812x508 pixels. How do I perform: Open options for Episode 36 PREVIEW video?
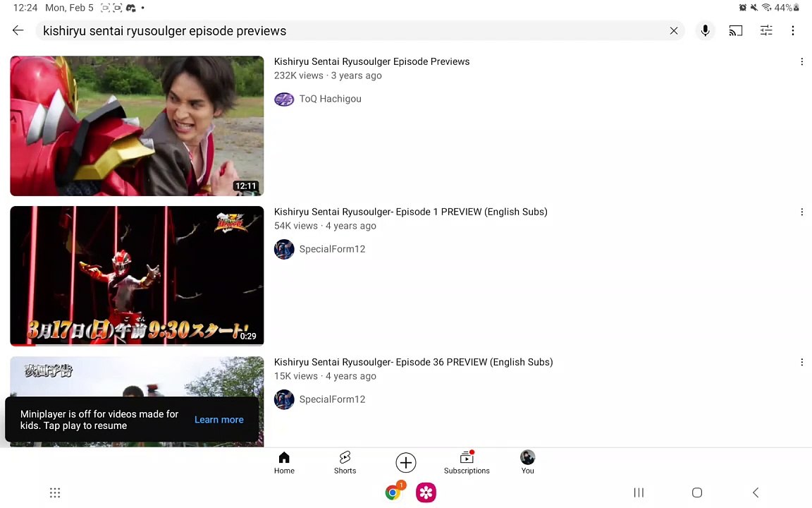tap(801, 363)
